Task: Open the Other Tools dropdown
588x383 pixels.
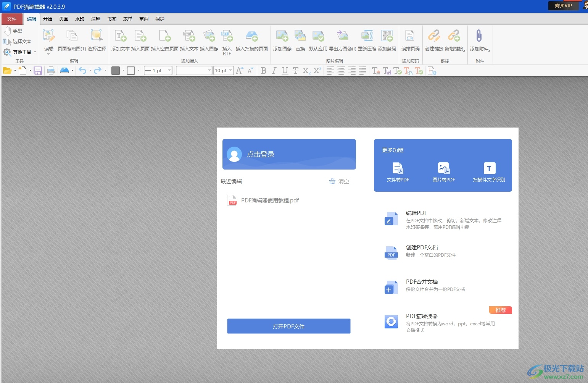Action: coord(20,52)
